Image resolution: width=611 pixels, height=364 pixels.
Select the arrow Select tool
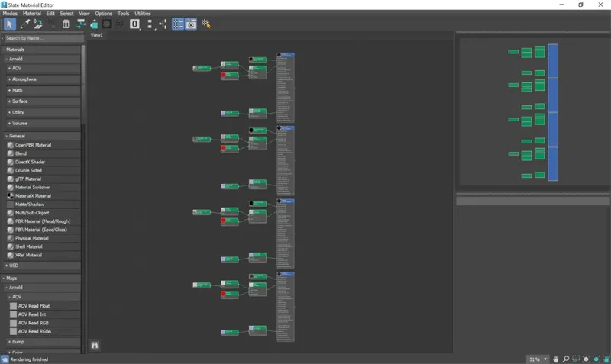pyautogui.click(x=9, y=24)
